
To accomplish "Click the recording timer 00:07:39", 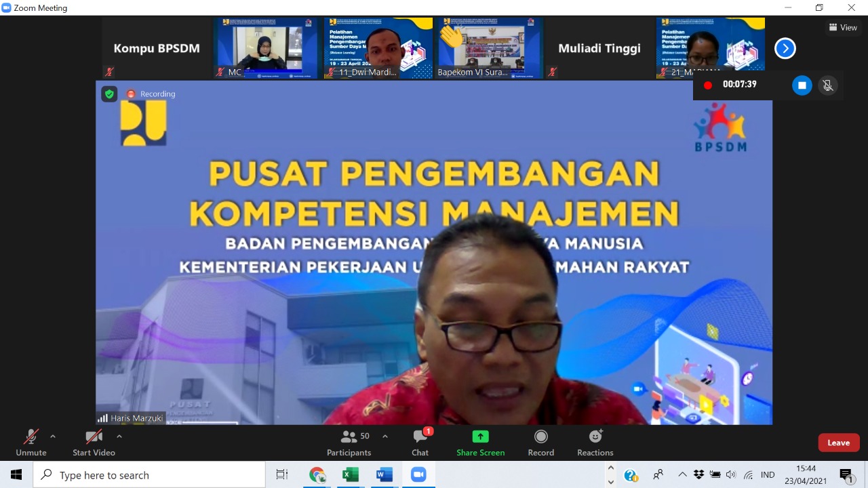I will click(739, 85).
